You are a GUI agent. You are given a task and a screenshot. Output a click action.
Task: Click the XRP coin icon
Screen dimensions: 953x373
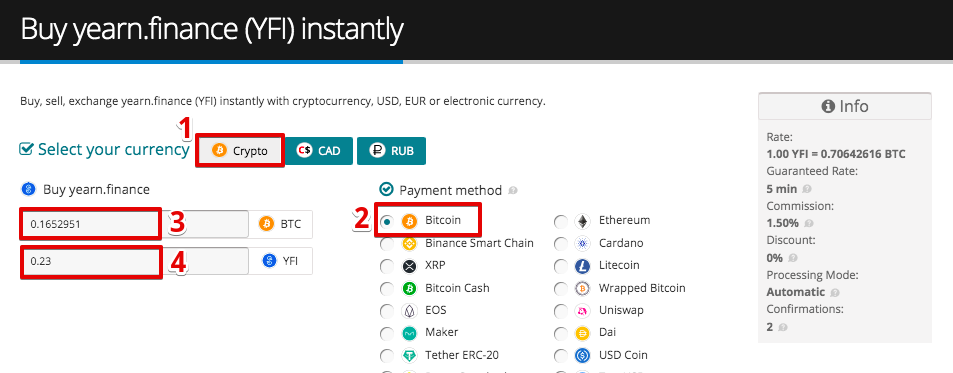click(409, 267)
